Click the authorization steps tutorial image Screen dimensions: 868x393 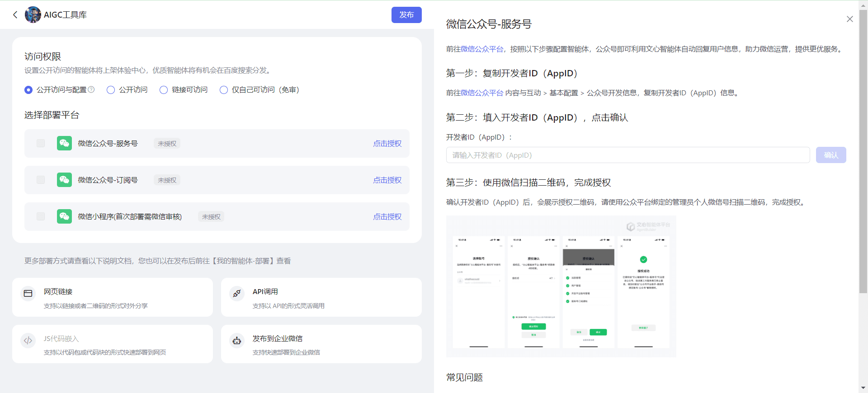(x=561, y=286)
